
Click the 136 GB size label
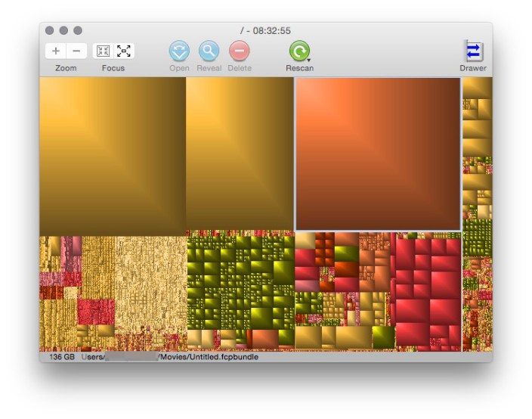click(62, 357)
